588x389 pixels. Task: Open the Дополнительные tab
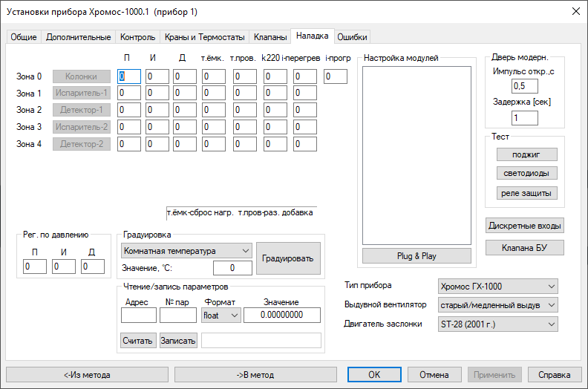click(79, 37)
